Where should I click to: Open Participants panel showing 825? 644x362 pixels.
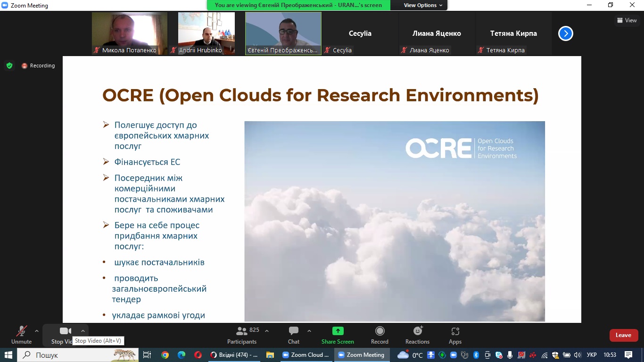[x=242, y=336]
